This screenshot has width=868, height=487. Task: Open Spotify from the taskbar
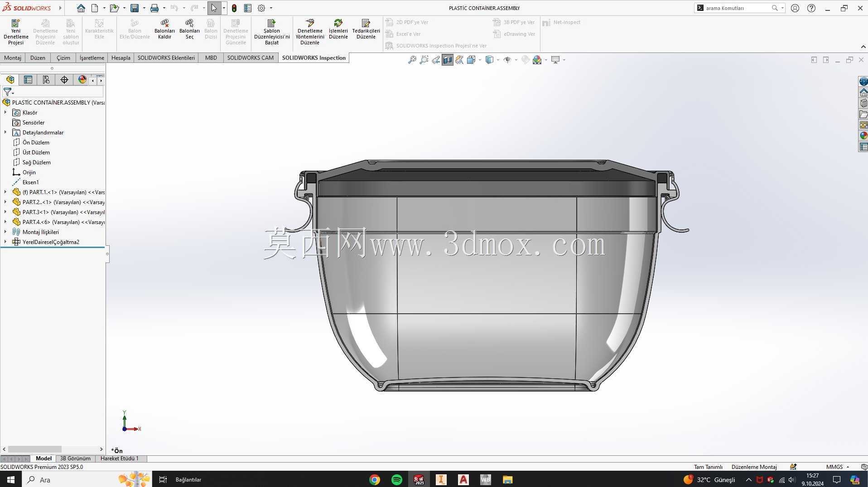pos(396,480)
